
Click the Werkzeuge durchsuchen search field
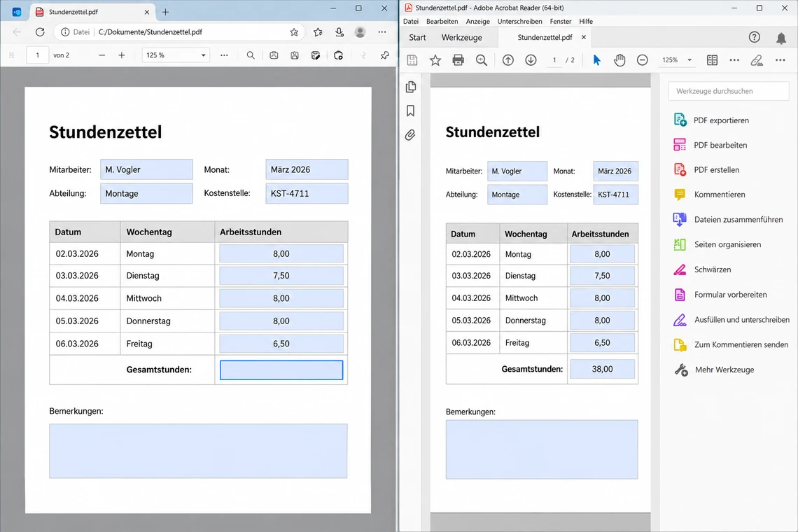(x=728, y=91)
